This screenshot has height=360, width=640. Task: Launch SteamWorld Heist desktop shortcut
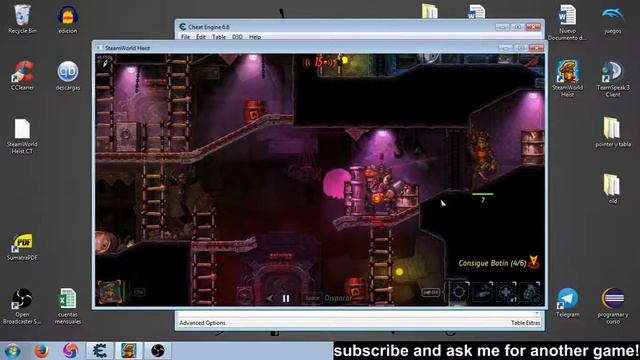pyautogui.click(x=567, y=78)
